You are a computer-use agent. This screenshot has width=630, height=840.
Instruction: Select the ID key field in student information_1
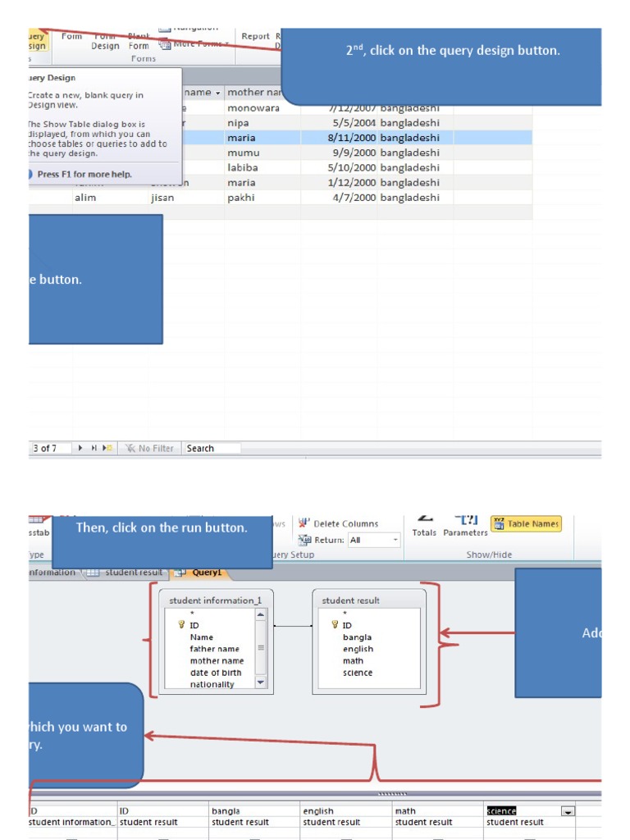coord(194,625)
